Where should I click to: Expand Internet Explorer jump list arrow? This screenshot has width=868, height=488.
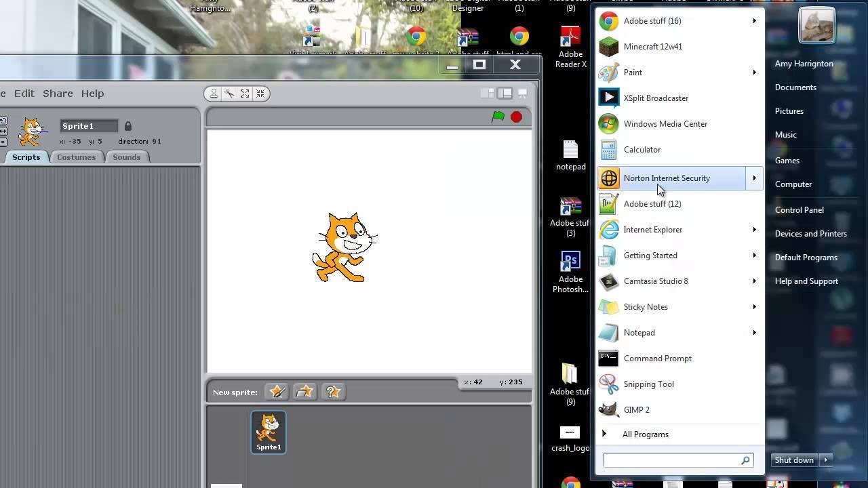click(754, 230)
